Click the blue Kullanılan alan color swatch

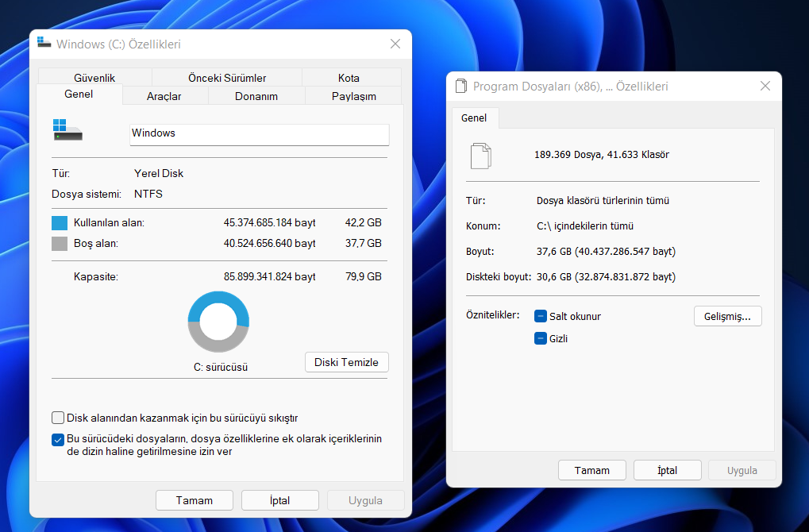click(x=60, y=223)
